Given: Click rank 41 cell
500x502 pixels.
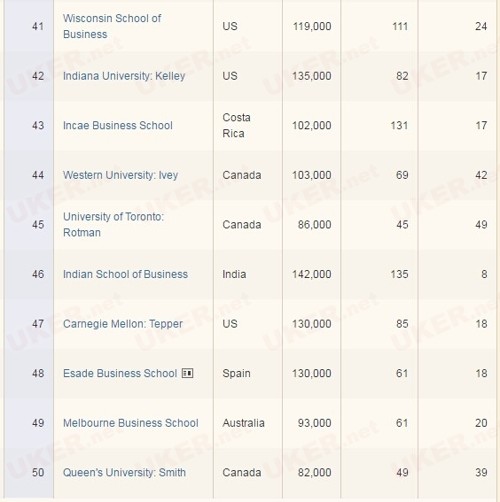Looking at the screenshot, I should 29,26.
